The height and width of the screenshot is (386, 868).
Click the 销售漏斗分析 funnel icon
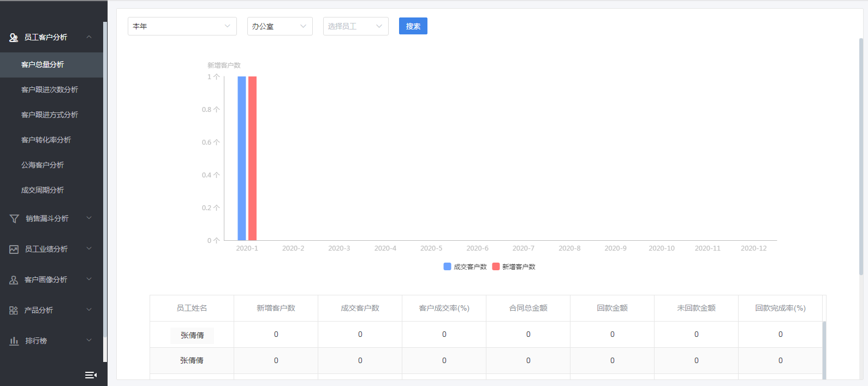[x=14, y=219]
